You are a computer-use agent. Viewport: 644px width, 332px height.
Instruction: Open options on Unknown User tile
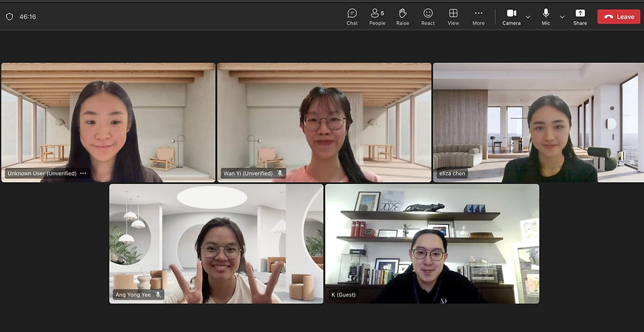click(x=83, y=174)
